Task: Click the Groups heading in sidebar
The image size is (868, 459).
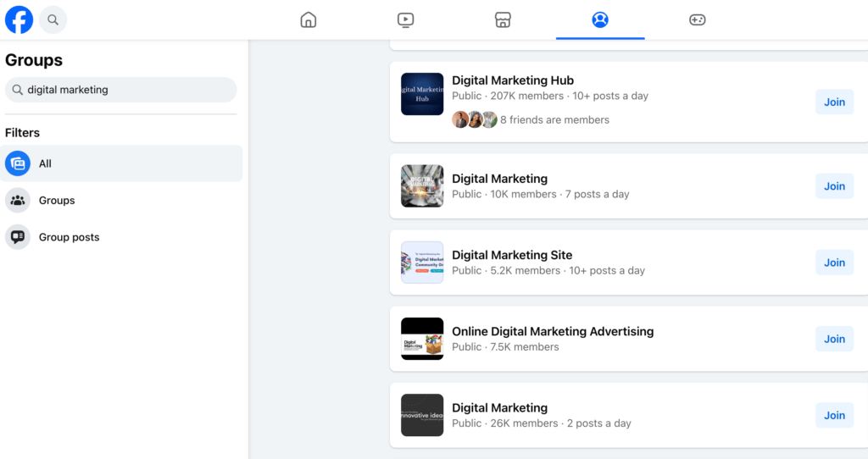Action: click(34, 60)
